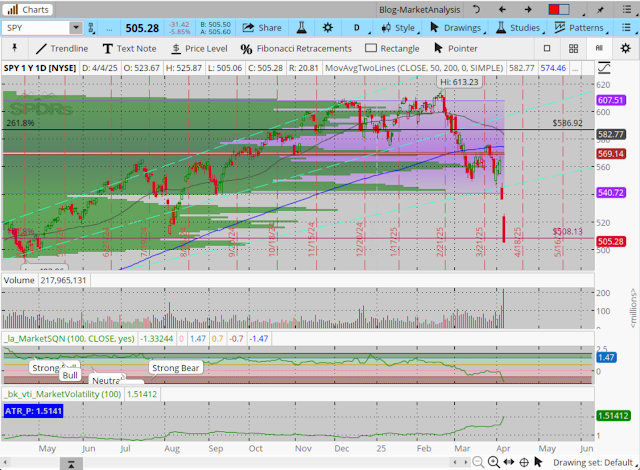
Task: Click the symbol link chain icon
Action: coord(91,28)
